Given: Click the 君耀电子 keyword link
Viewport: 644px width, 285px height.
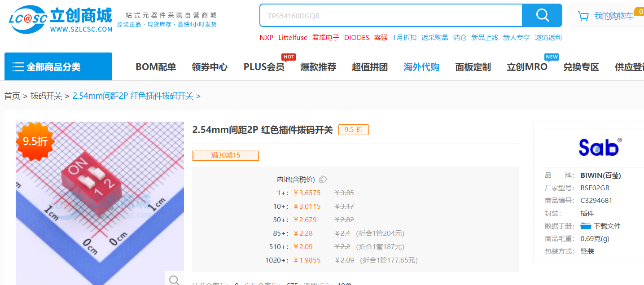Looking at the screenshot, I should tap(326, 37).
